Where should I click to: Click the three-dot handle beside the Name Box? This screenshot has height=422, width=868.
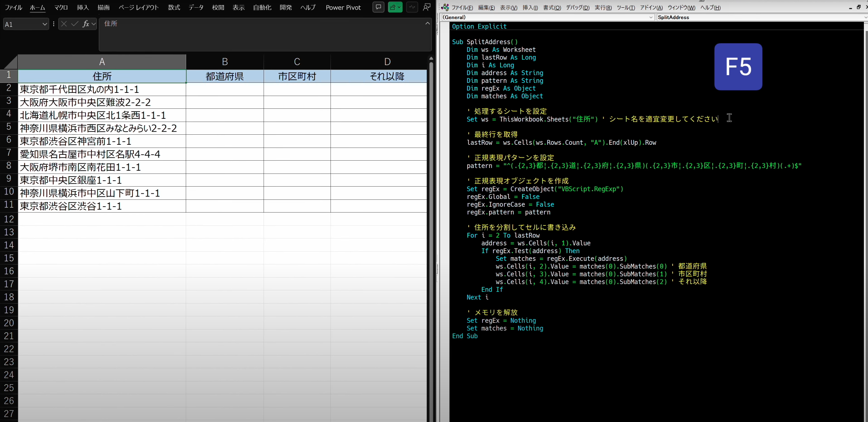pyautogui.click(x=54, y=24)
